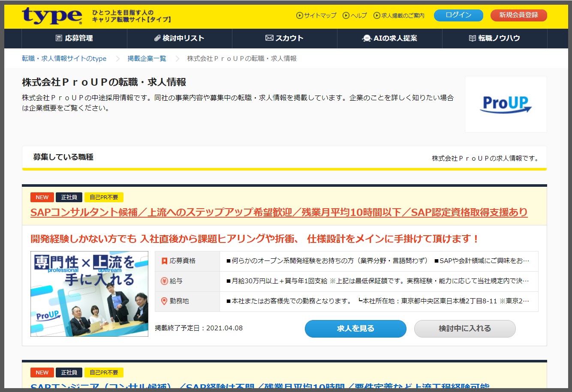The width and height of the screenshot is (572, 392).
Task: Open 検討中リスト navigation tab
Action: (x=179, y=38)
